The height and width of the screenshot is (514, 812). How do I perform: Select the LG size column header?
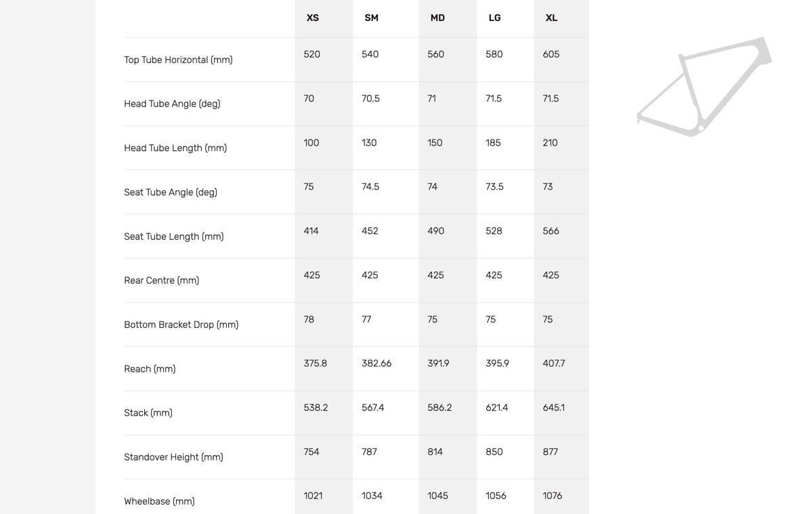494,18
